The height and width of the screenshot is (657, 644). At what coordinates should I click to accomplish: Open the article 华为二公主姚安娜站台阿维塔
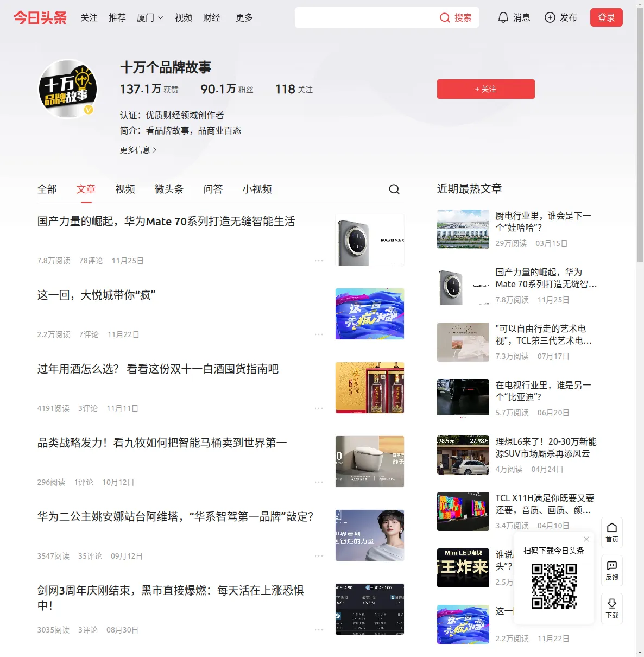point(175,517)
